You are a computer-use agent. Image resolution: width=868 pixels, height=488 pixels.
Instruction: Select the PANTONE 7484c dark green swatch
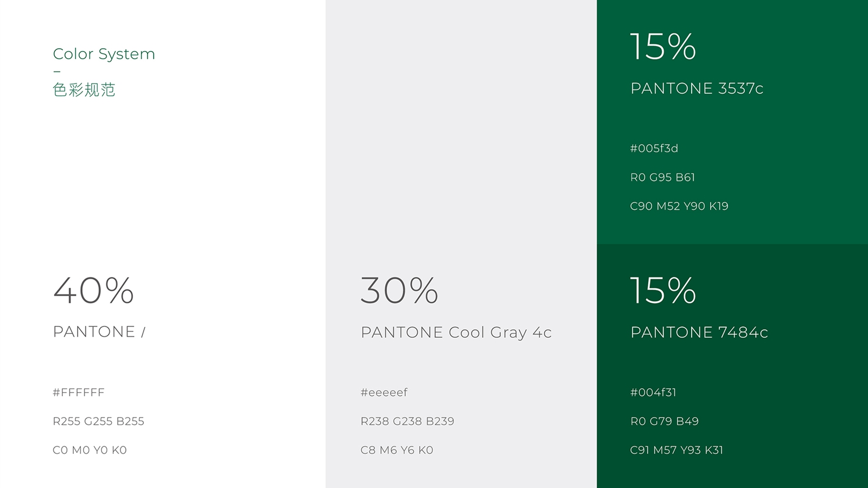[732, 366]
